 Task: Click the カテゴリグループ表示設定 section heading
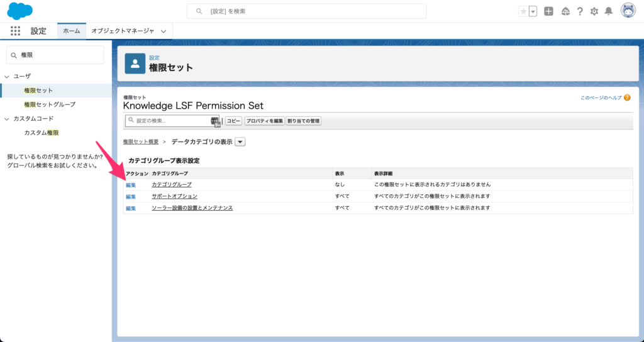[x=164, y=160]
